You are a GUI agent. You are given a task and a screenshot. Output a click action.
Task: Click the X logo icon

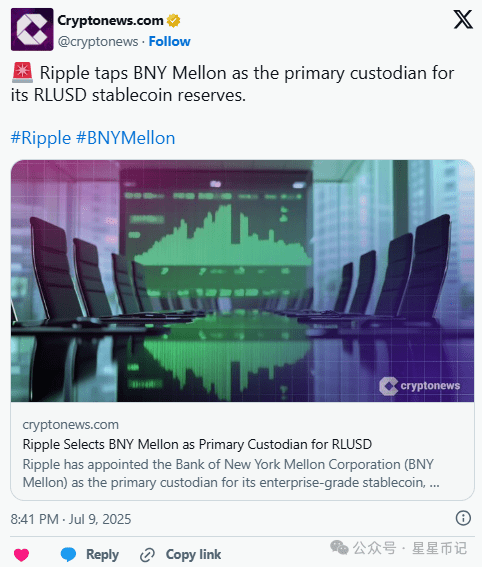463,20
